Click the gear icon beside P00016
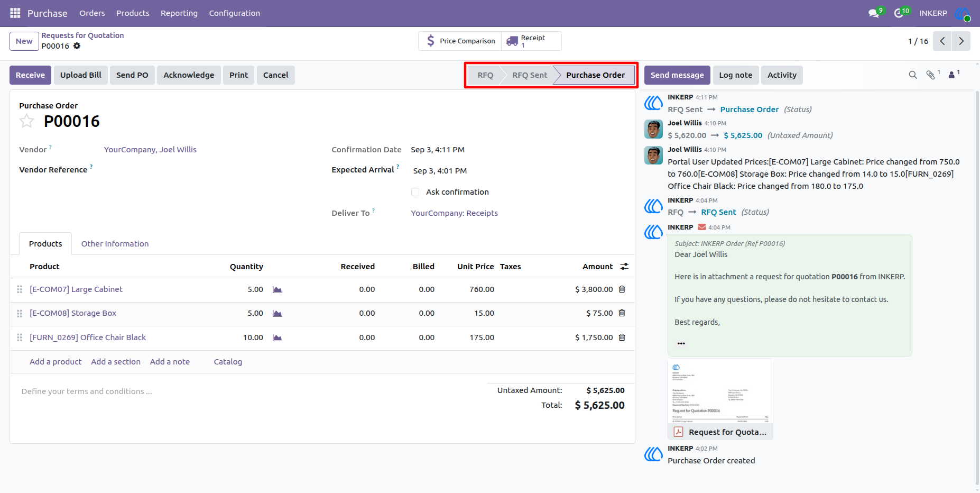This screenshot has height=493, width=980. click(77, 46)
